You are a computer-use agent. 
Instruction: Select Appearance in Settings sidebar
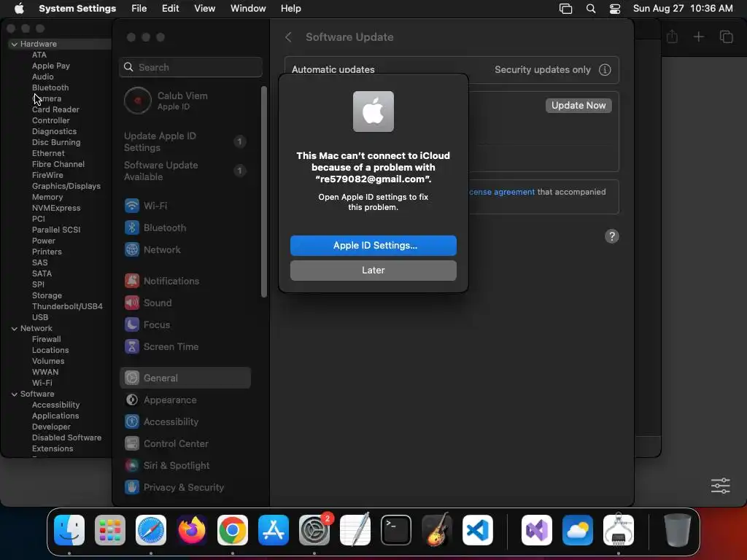click(185, 400)
